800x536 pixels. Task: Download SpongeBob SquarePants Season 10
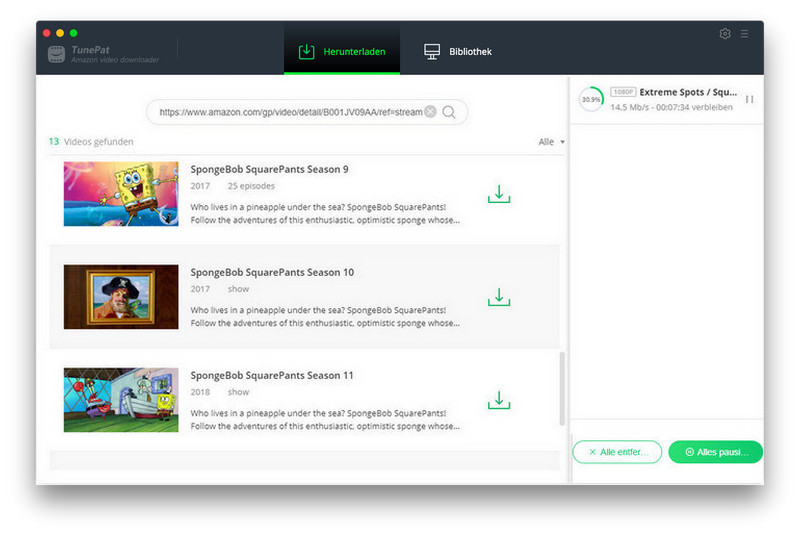499,297
